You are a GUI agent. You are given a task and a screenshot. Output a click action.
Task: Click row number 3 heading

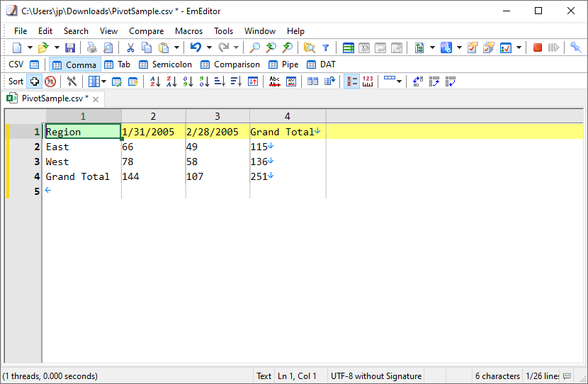tap(37, 162)
